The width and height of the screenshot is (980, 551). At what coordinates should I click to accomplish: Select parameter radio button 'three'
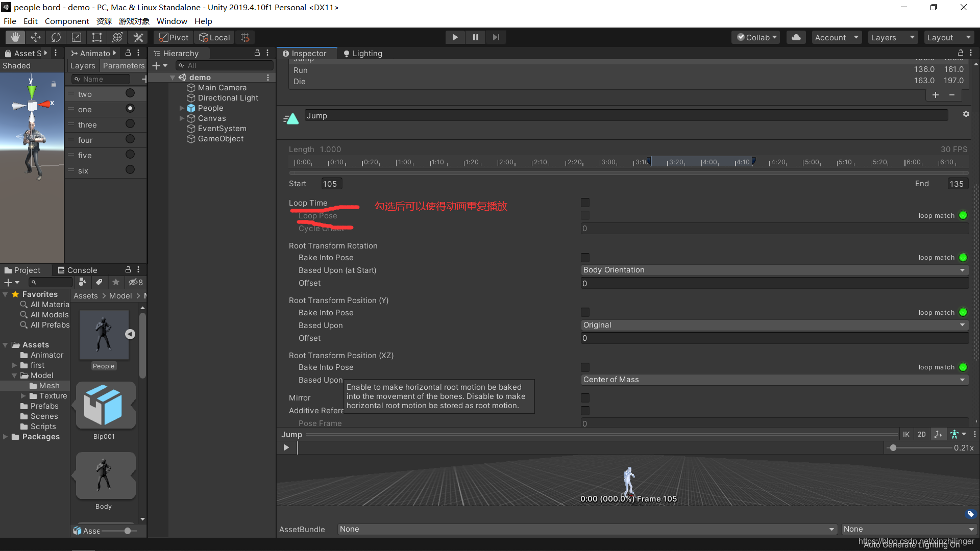point(130,124)
